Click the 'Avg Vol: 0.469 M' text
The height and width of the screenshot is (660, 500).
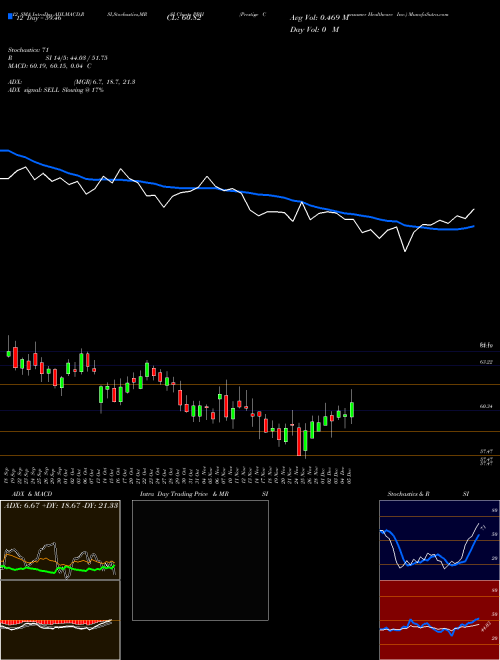[319, 18]
